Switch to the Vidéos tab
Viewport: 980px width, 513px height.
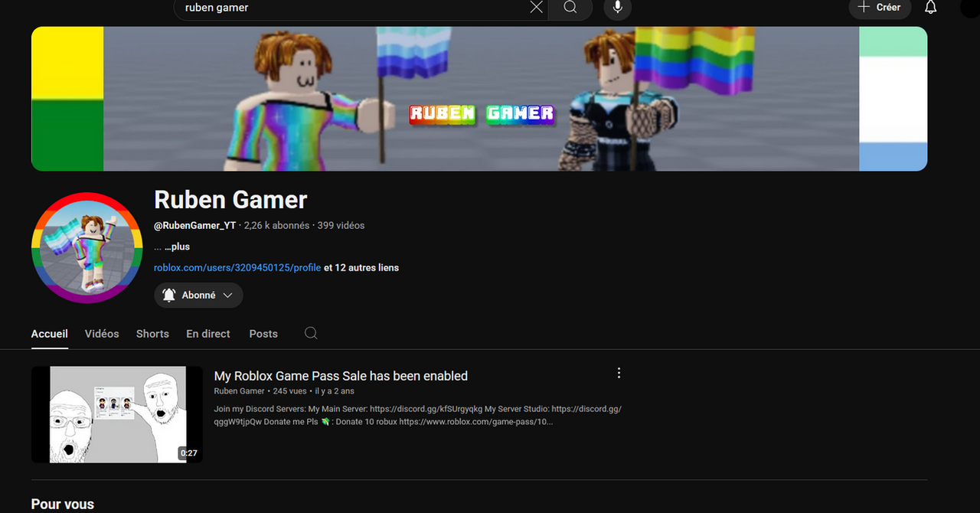(x=102, y=334)
